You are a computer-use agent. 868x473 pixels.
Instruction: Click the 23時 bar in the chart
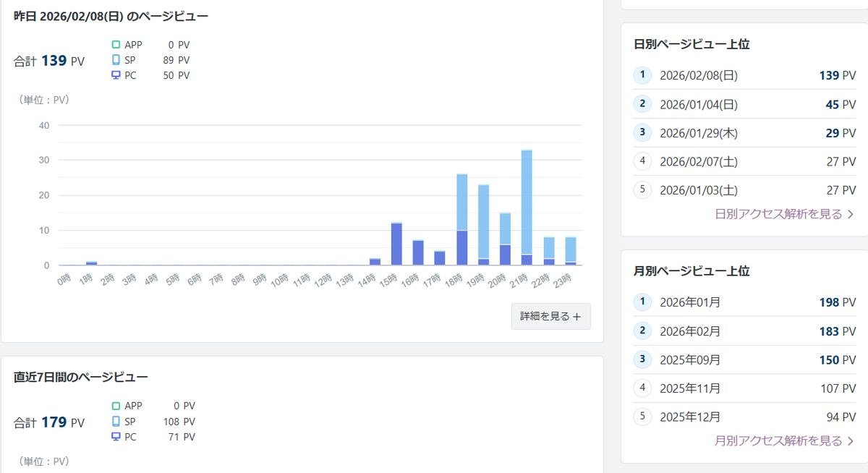[570, 251]
